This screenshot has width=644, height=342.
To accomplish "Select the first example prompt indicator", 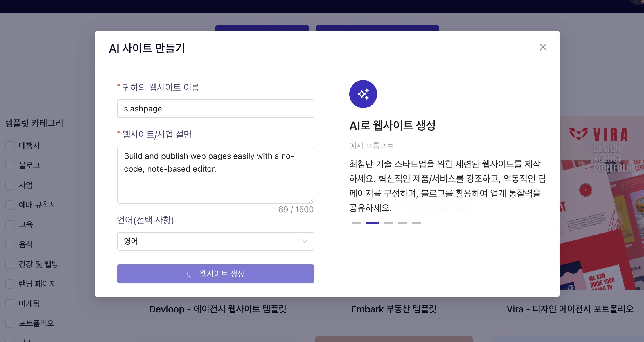I will pos(356,223).
